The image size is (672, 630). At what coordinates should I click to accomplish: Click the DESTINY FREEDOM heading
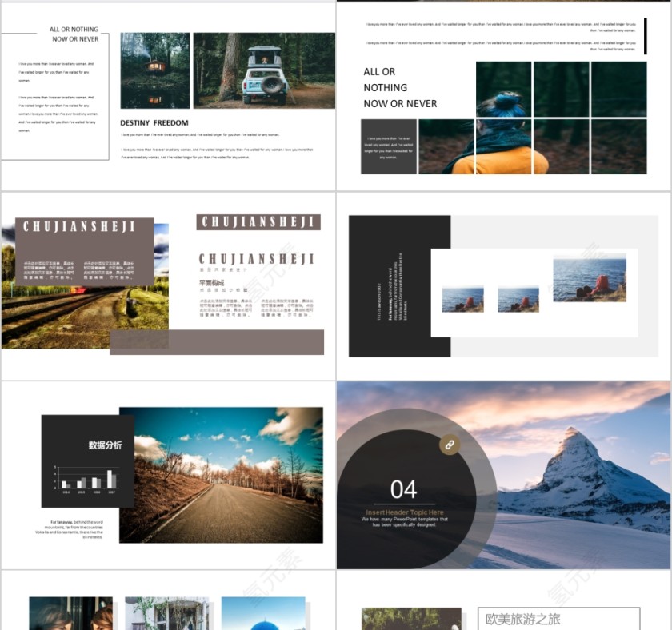(x=154, y=123)
